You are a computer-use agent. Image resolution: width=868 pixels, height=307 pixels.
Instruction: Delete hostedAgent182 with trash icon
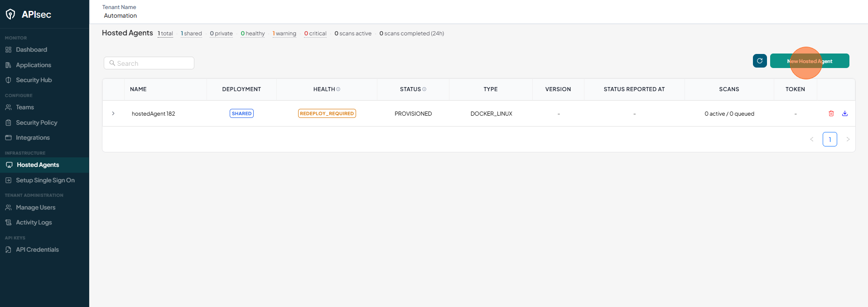click(x=831, y=113)
